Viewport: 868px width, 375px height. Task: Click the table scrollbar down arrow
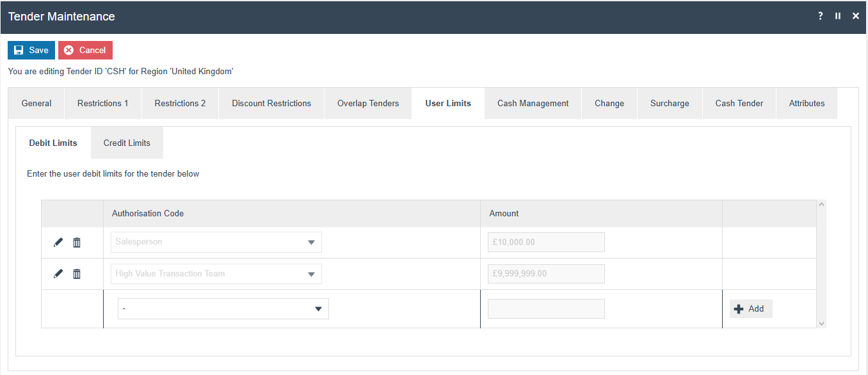pyautogui.click(x=822, y=324)
